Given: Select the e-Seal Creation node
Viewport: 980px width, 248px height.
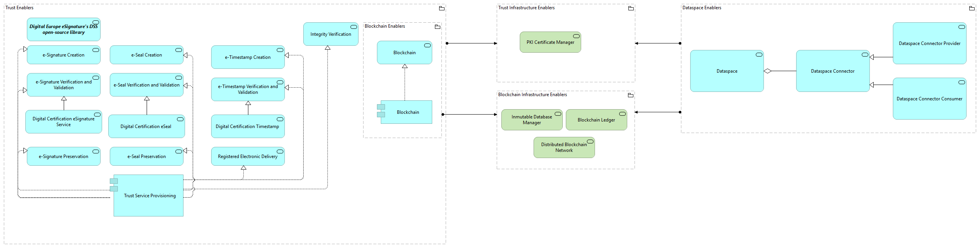Looking at the screenshot, I should coord(147,55).
